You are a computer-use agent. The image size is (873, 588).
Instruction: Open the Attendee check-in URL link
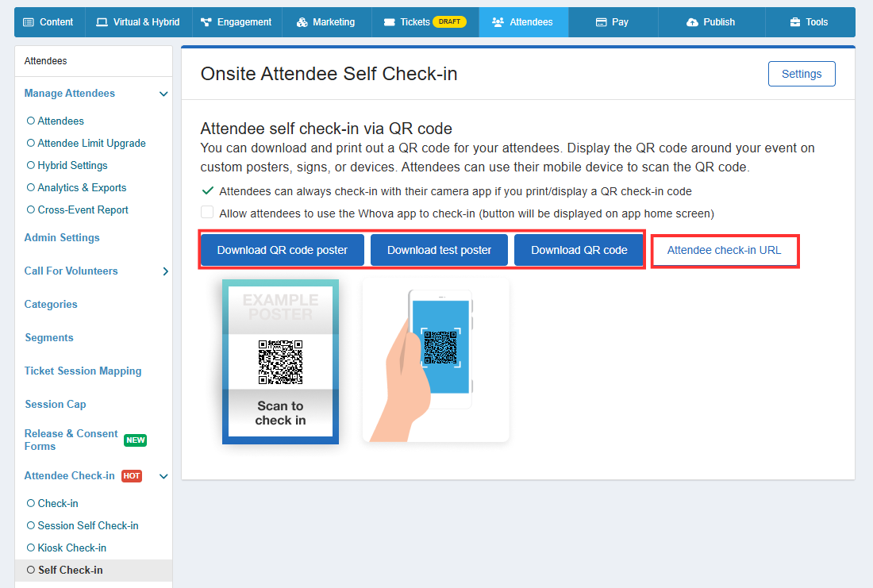[724, 250]
